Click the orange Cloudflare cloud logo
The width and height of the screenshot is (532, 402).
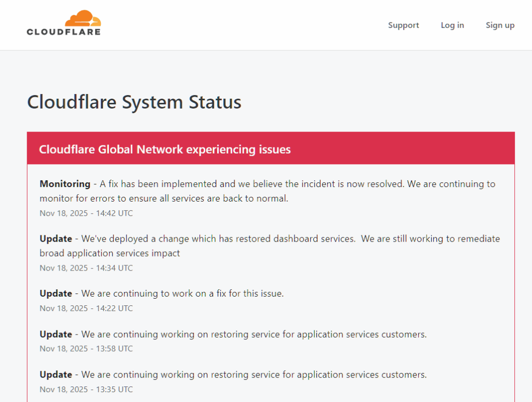(83, 19)
